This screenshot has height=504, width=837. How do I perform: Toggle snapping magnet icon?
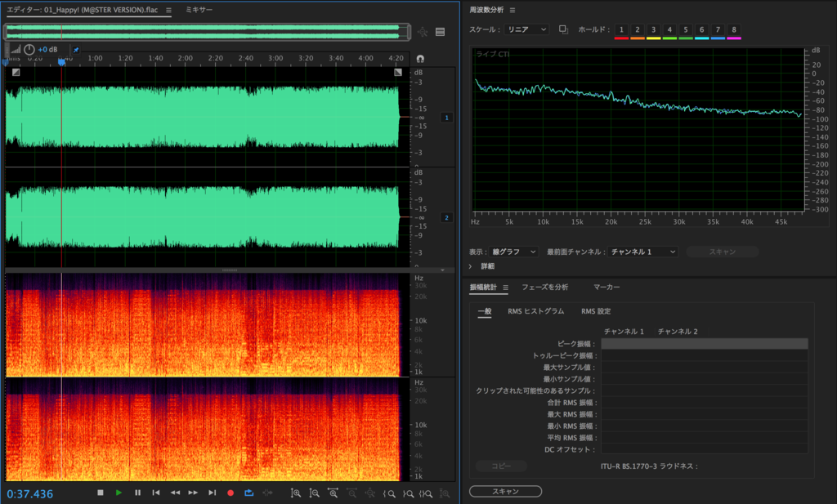tap(420, 59)
